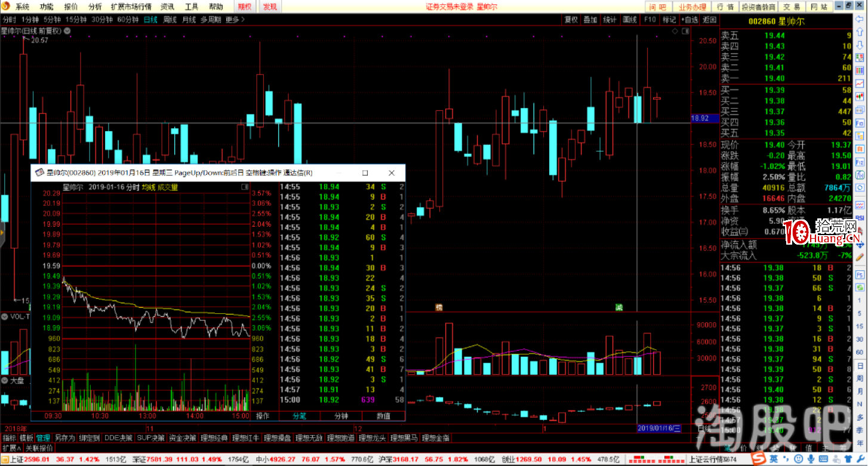Viewport: 868px width, 466px height.
Task: Open the 功能 menu
Action: (46, 7)
